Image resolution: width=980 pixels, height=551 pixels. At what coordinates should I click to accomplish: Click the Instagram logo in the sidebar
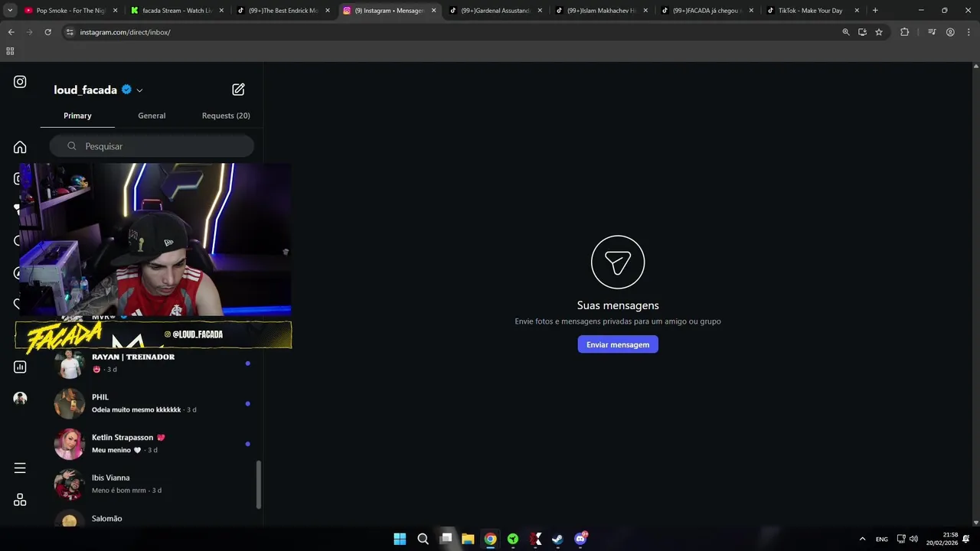tap(20, 82)
